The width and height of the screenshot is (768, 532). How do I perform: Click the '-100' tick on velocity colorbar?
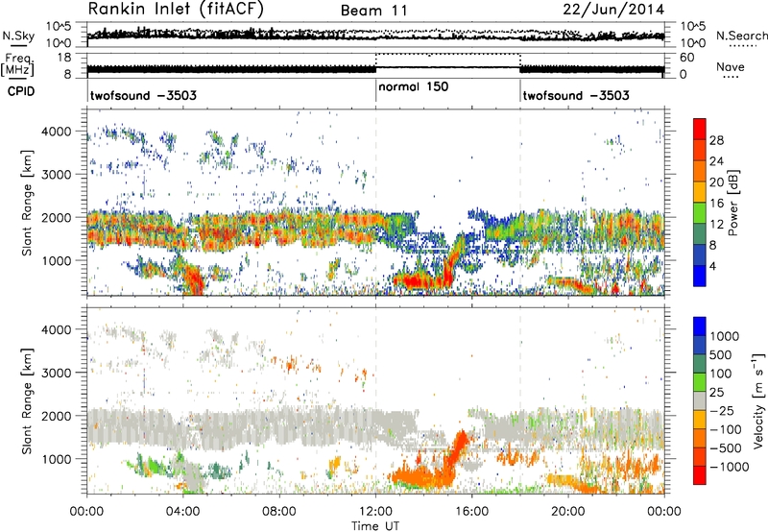[726, 429]
